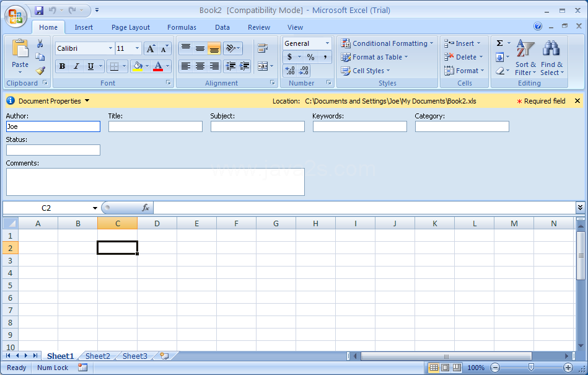Click the AutoSum sigma icon
The width and height of the screenshot is (588, 375).
[499, 43]
